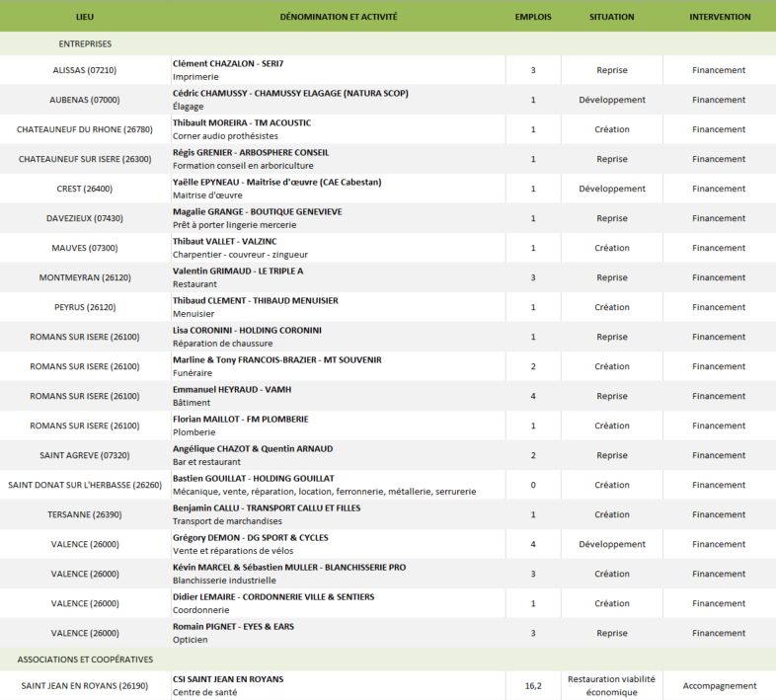Image resolution: width=776 pixels, height=700 pixels.
Task: Click the SAINT AGREVE (07320) location cell
Action: pos(84,455)
